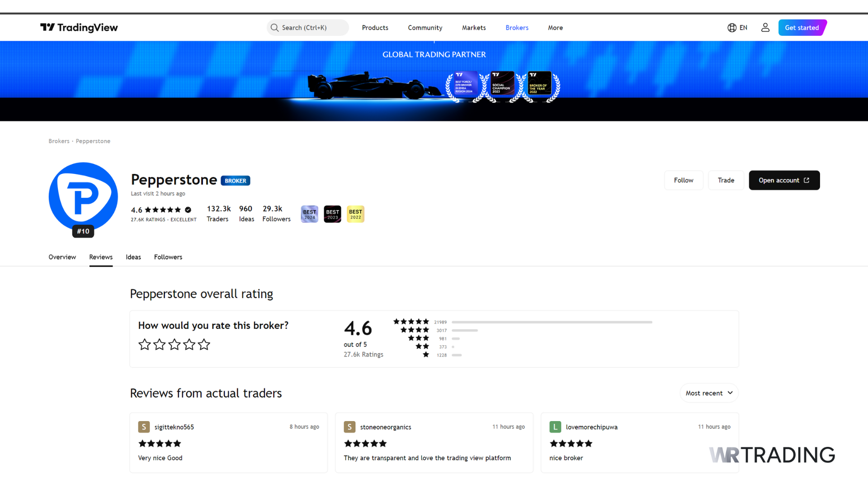Click the four-star 3017 rating bar
The width and height of the screenshot is (868, 488).
pos(465,330)
